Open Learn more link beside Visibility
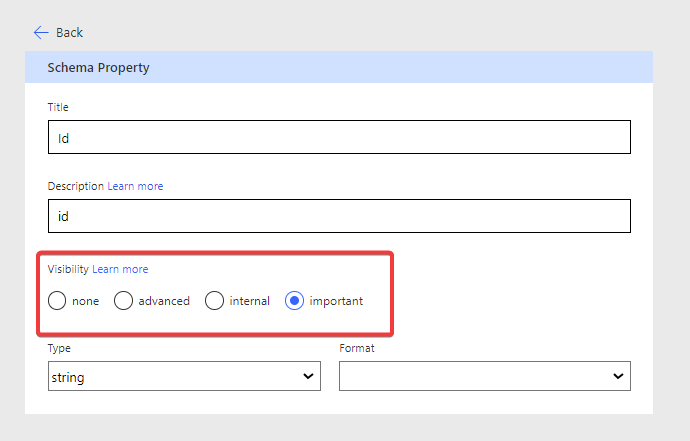This screenshot has width=690, height=441. [120, 269]
